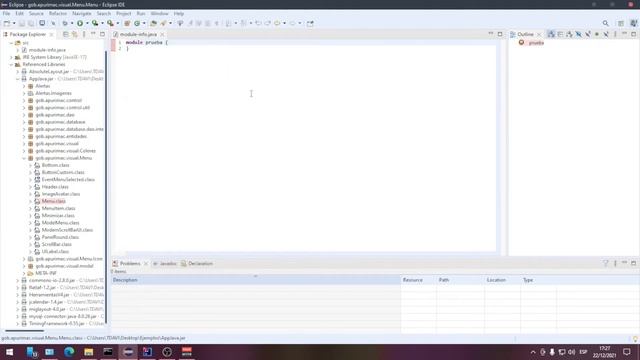Click the New Java Package toolbar icon
The width and height of the screenshot is (640, 360).
click(x=127, y=23)
